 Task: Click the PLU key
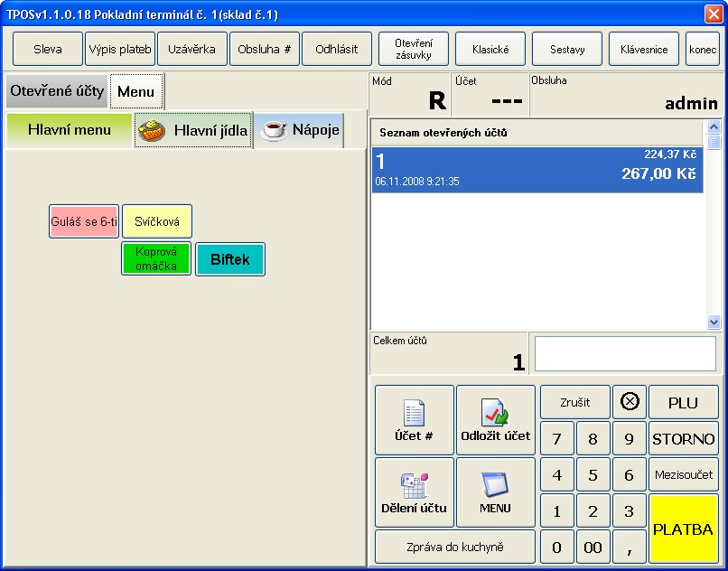click(x=684, y=402)
